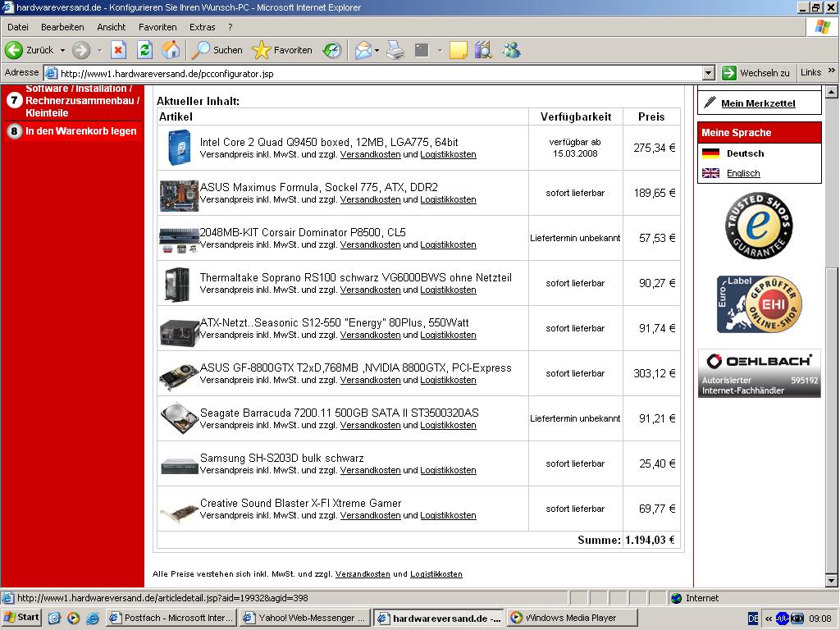Viewport: 840px width, 630px height.
Task: Click the Research book toolbar icon
Action: tap(483, 50)
